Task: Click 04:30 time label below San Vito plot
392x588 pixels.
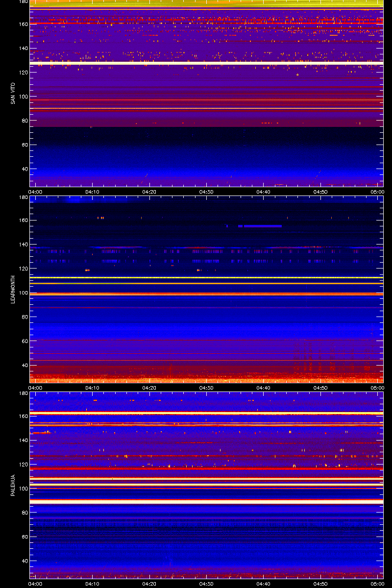Action: coord(206,192)
